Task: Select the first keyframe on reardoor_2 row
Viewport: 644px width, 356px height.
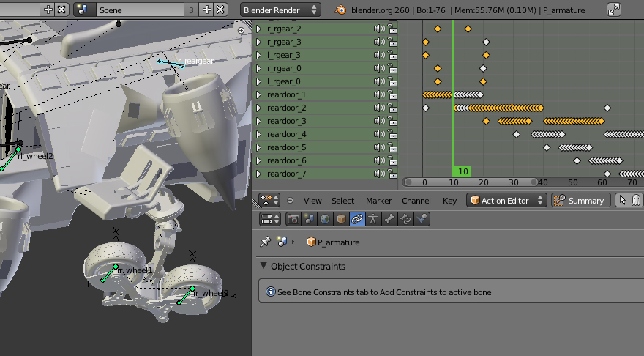Action: pos(425,108)
